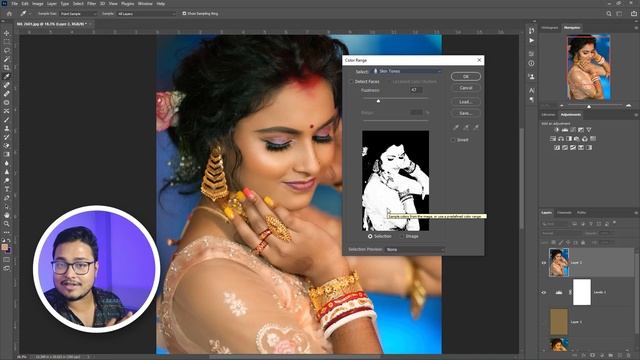Image resolution: width=640 pixels, height=360 pixels.
Task: Click the Navigator zoom slider
Action: [589, 106]
